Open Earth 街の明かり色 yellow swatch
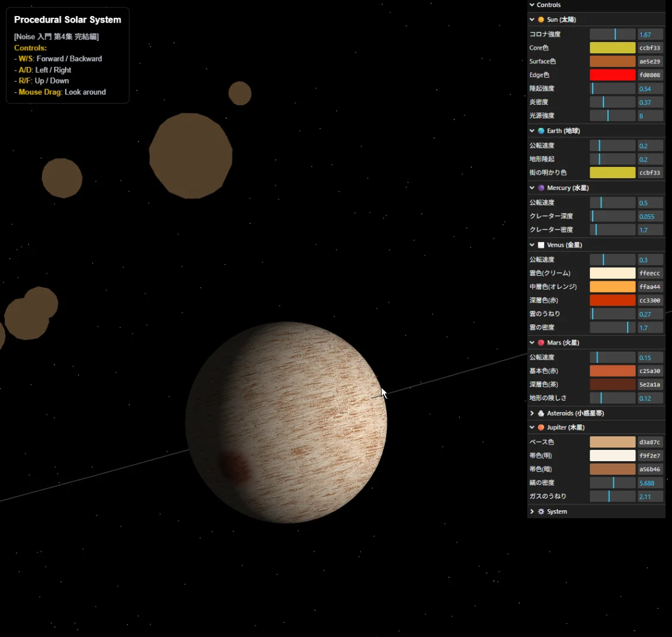 pyautogui.click(x=612, y=173)
